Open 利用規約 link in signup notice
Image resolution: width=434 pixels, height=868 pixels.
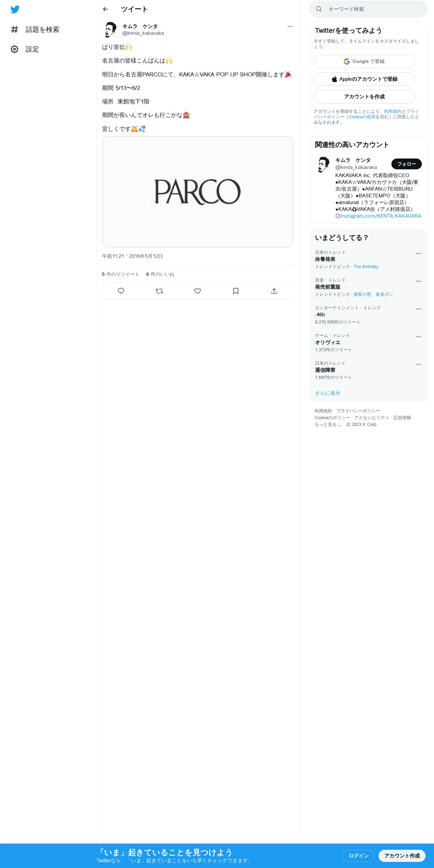392,112
